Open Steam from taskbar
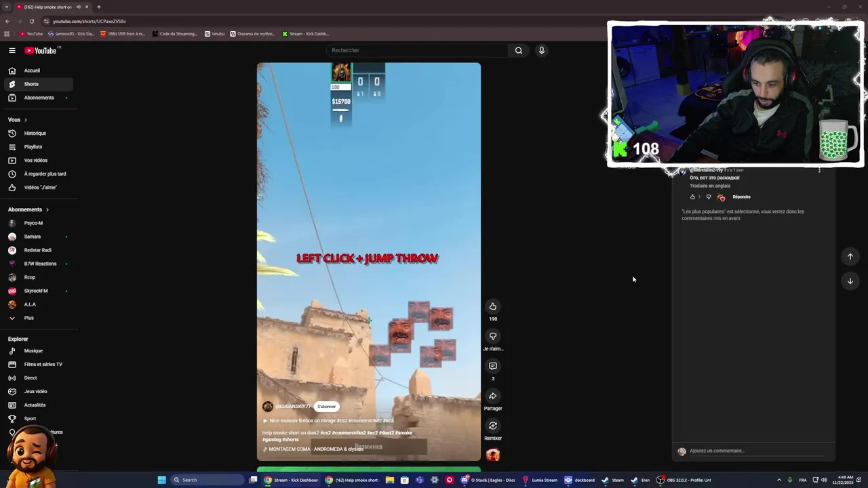 613,480
